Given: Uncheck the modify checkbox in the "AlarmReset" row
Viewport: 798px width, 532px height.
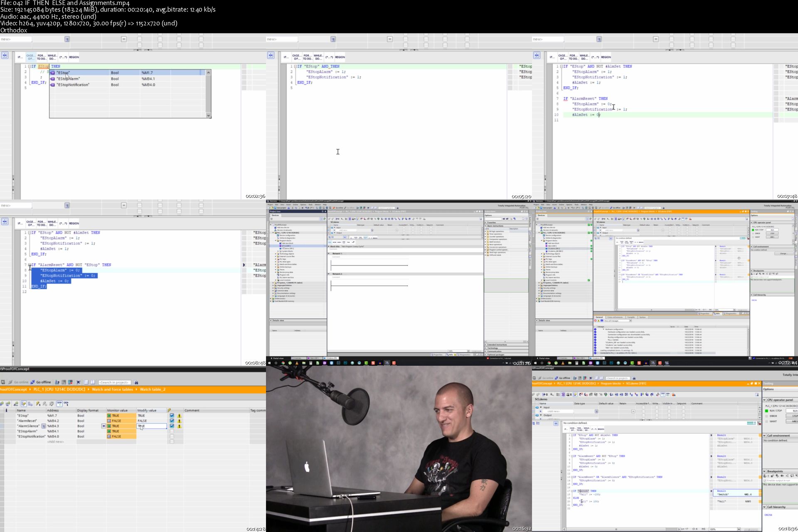Looking at the screenshot, I should [172, 421].
